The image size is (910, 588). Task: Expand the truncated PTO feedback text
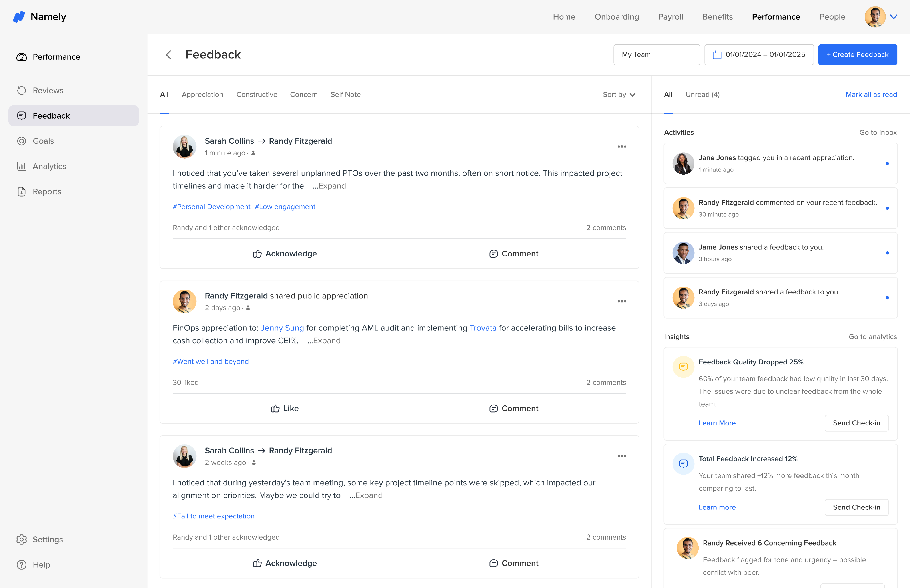pyautogui.click(x=332, y=186)
